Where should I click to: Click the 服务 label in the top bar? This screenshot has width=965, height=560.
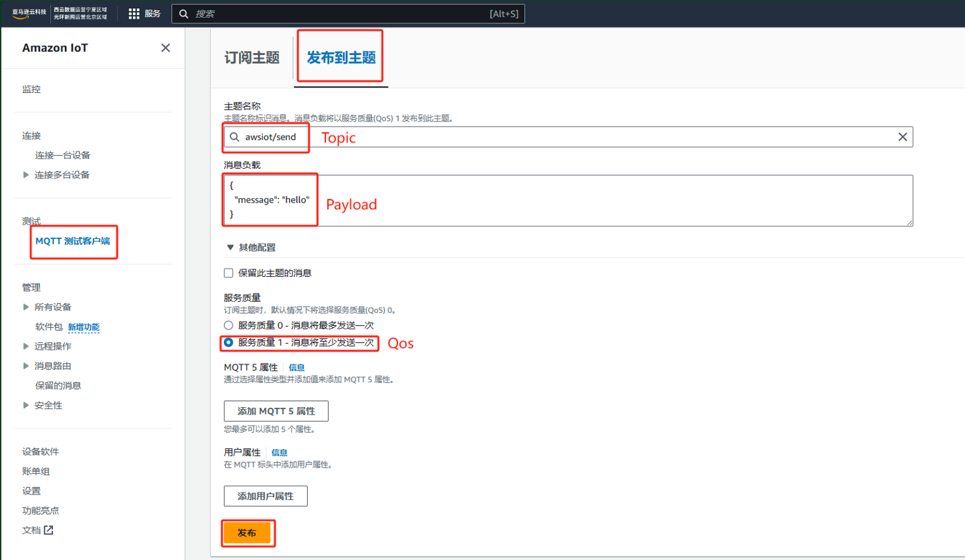coord(152,14)
